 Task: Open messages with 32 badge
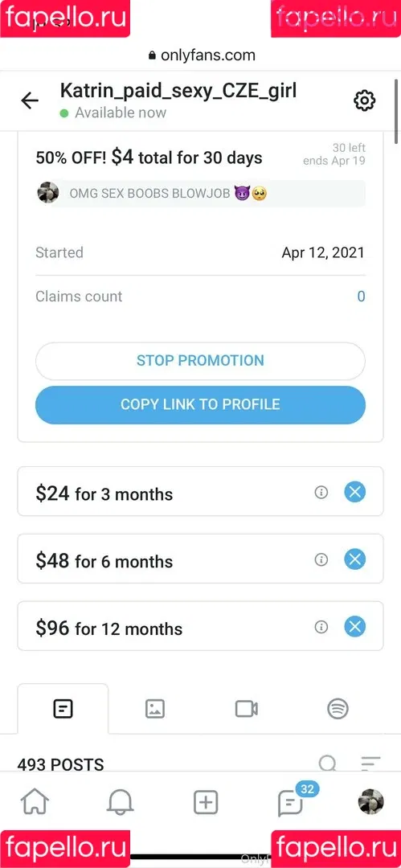[x=291, y=802]
